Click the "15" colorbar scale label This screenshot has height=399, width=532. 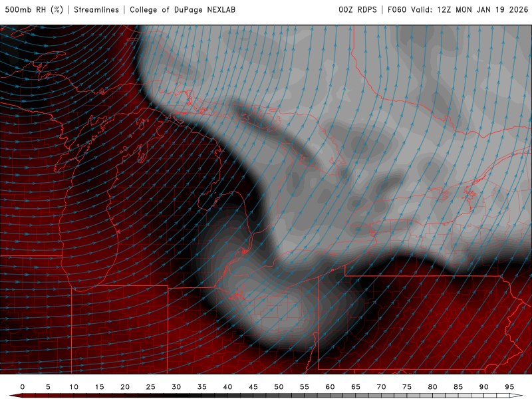pos(99,387)
